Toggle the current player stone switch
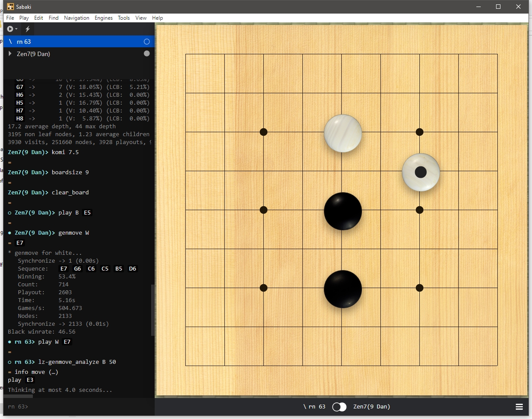This screenshot has width=532, height=419. [339, 407]
